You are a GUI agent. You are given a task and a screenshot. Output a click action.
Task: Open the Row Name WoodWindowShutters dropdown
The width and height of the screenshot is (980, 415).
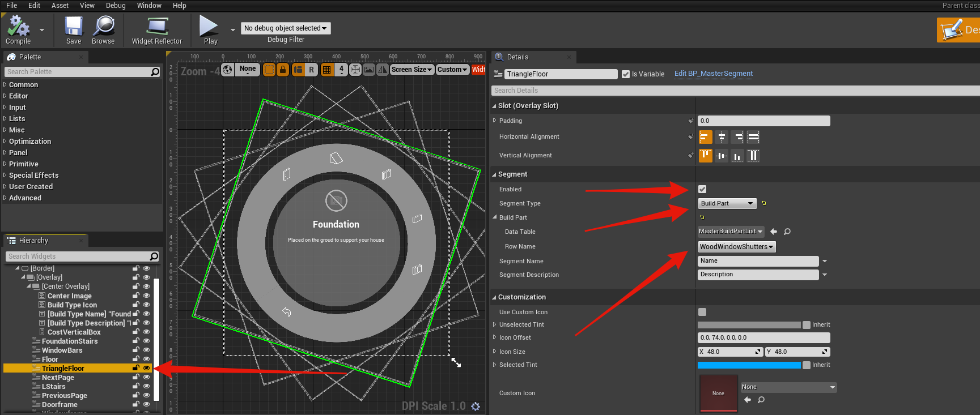[736, 247]
